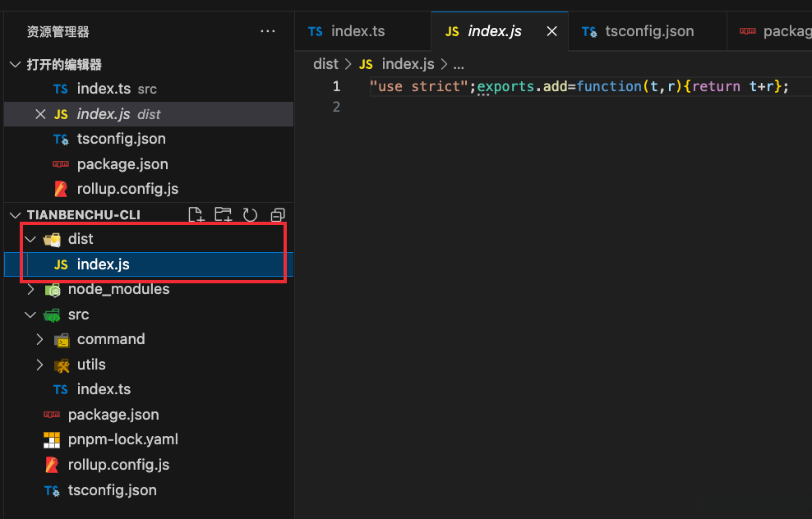Viewport: 812px width, 519px height.
Task: Click dist in the breadcrumb path
Action: 326,64
